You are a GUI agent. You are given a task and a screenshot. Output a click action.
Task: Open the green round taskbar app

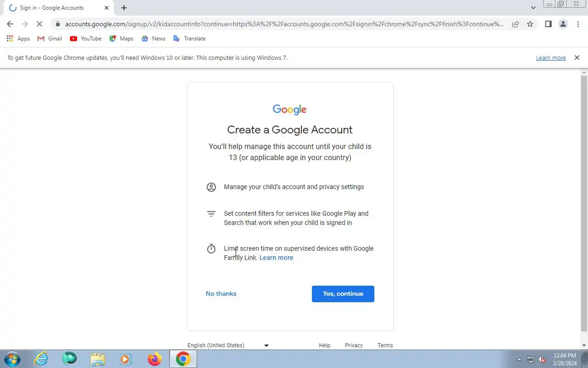[x=69, y=359]
